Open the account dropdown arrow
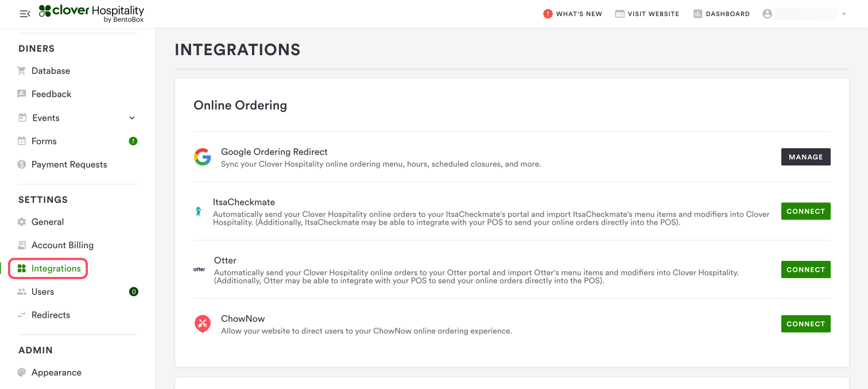Image resolution: width=868 pixels, height=389 pixels. point(844,14)
